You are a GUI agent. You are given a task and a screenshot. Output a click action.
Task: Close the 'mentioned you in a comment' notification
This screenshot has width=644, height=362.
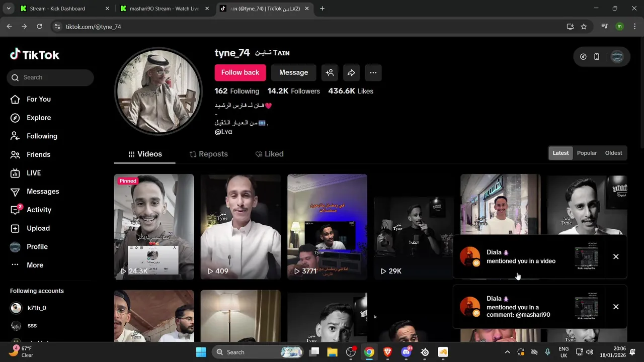[x=616, y=307]
